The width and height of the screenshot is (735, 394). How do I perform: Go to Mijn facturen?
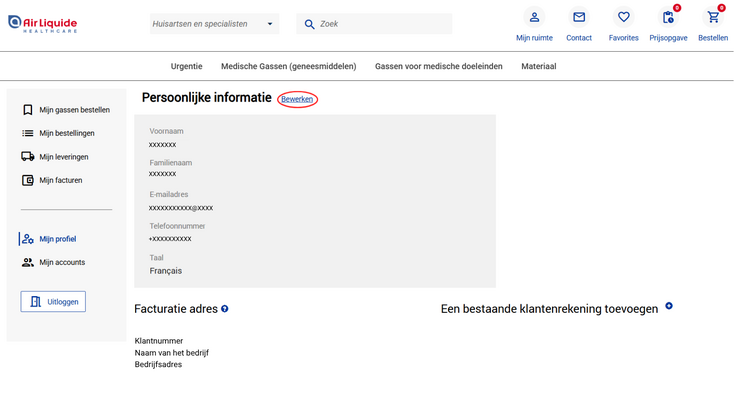[x=61, y=180]
